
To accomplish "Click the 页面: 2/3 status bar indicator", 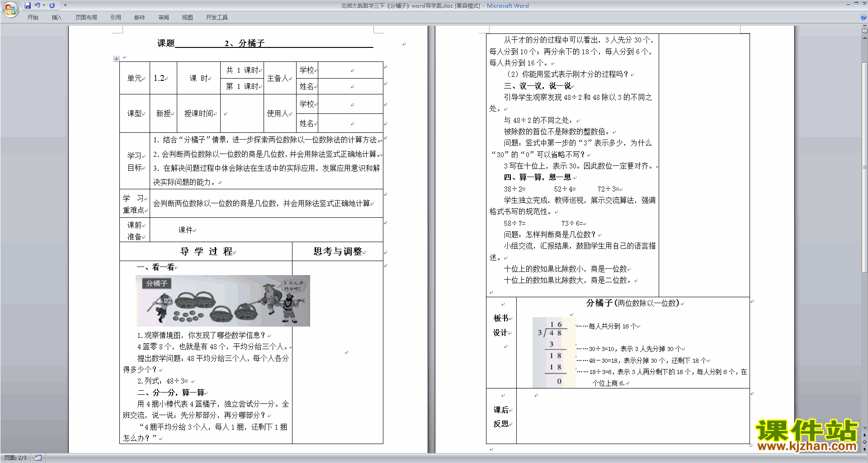I will tap(15, 458).
